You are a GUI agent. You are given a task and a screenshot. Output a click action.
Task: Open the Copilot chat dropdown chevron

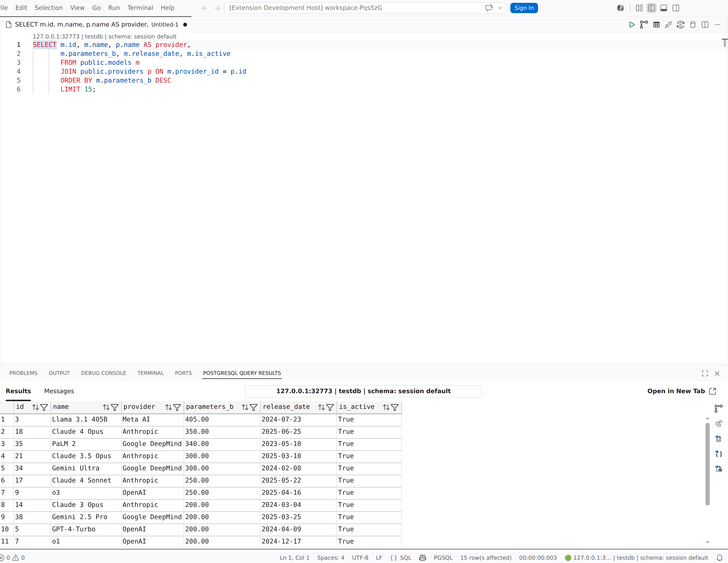[x=500, y=8]
